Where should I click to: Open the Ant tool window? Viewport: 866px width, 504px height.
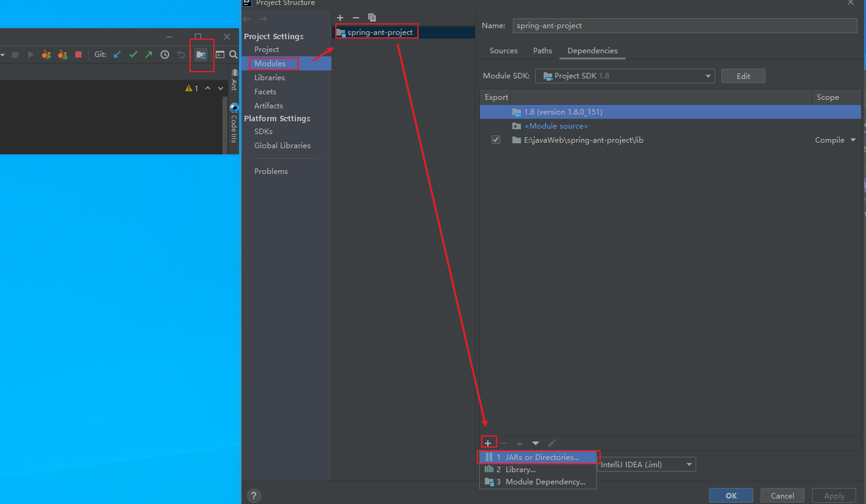point(234,80)
